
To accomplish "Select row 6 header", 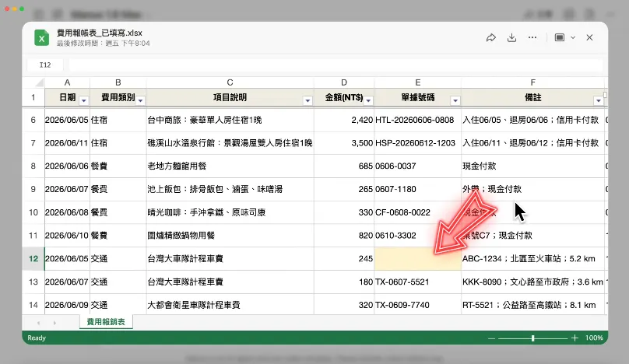I will pos(33,120).
